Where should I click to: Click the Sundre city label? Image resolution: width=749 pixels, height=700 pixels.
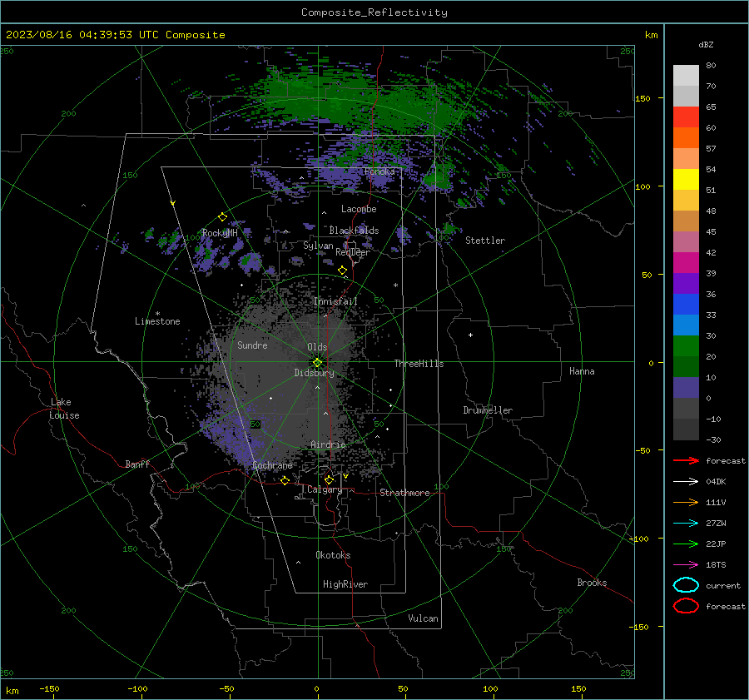(x=252, y=345)
